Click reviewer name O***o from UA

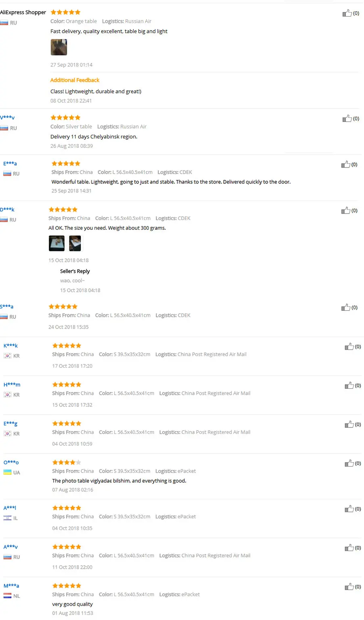click(x=11, y=462)
